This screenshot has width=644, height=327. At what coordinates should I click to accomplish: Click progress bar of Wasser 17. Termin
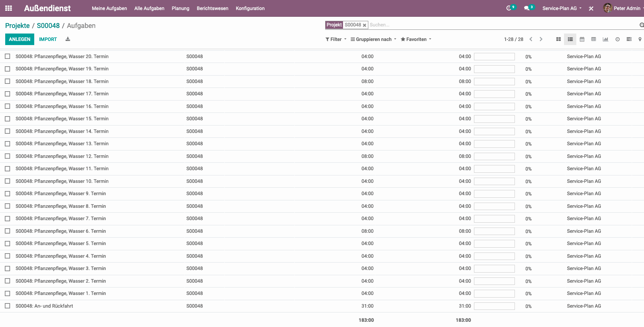pos(494,94)
